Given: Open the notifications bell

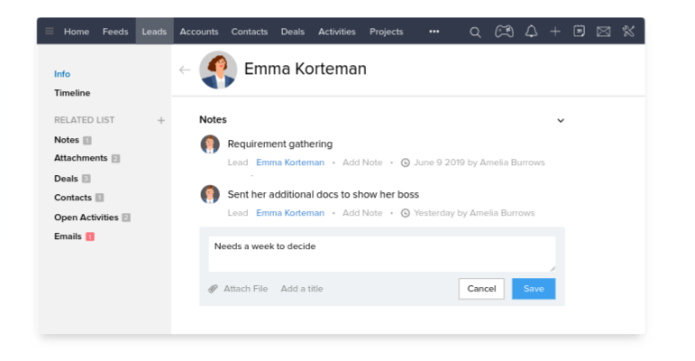Looking at the screenshot, I should pyautogui.click(x=531, y=31).
